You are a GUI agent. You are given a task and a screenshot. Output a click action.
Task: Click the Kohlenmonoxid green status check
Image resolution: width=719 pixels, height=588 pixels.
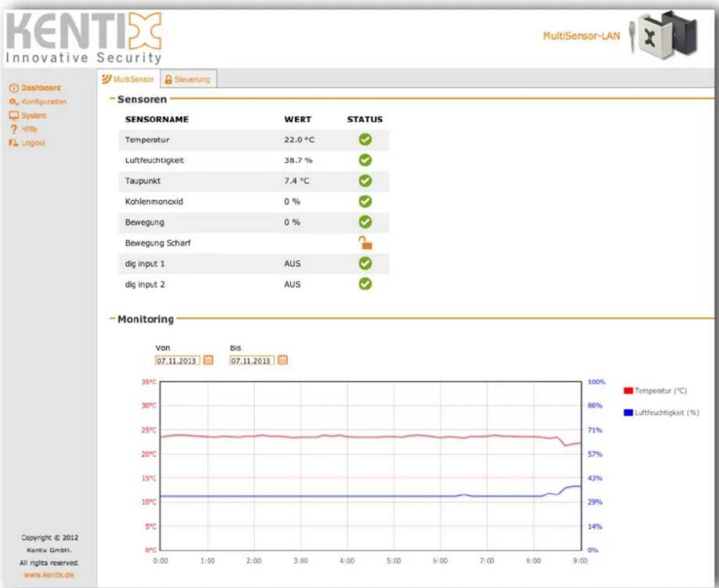(365, 201)
